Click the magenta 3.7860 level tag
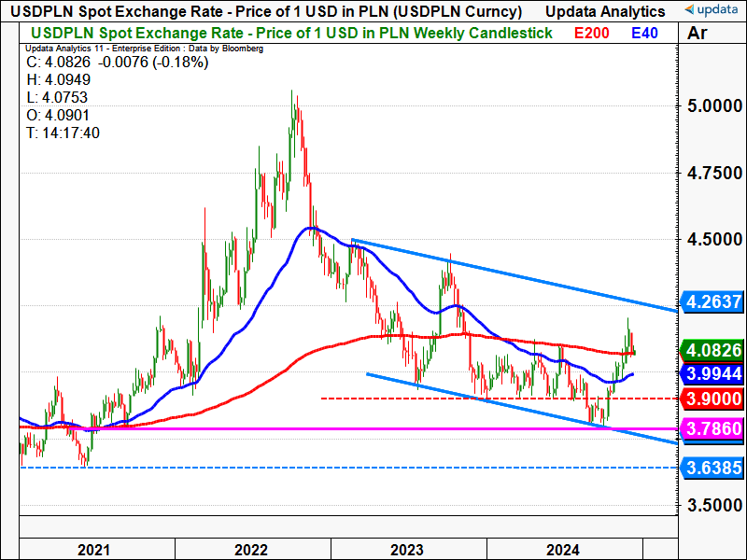Viewport: 747px width, 560px height. [x=712, y=428]
